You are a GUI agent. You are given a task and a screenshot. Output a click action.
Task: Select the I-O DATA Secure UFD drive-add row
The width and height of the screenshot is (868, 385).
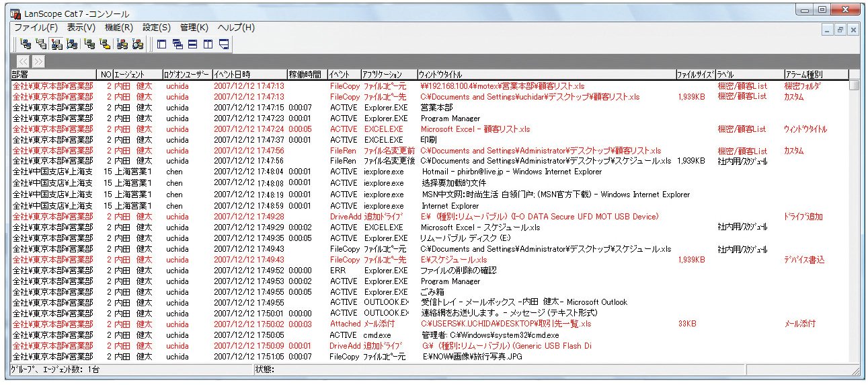click(430, 217)
